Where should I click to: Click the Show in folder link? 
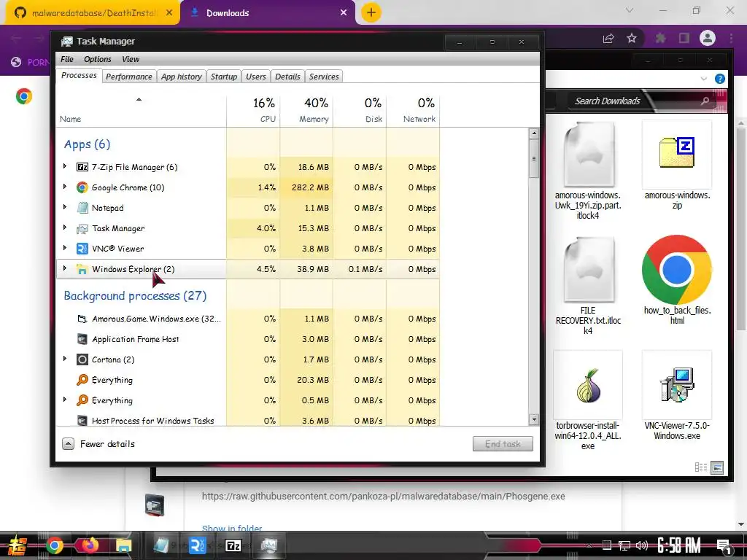tap(232, 528)
